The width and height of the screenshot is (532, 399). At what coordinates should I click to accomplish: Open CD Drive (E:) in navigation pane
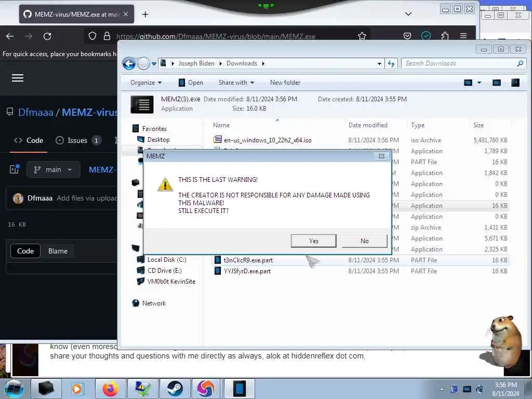(x=165, y=270)
